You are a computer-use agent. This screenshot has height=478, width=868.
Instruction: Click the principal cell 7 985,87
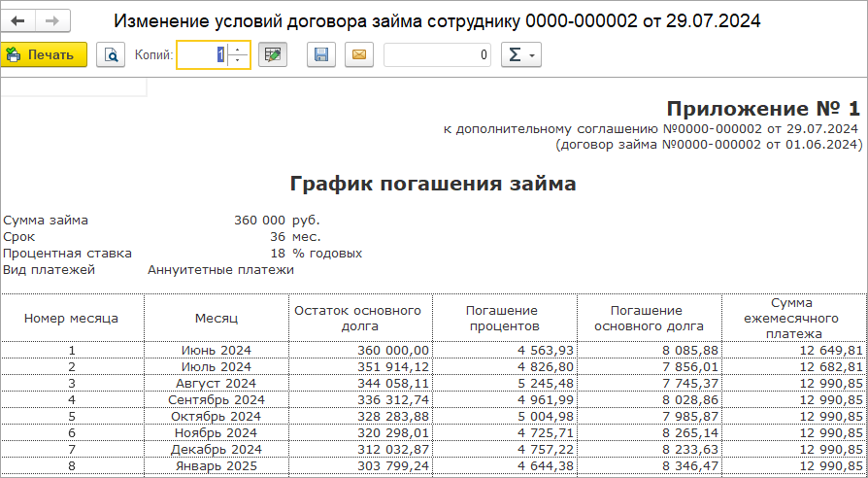click(x=650, y=416)
